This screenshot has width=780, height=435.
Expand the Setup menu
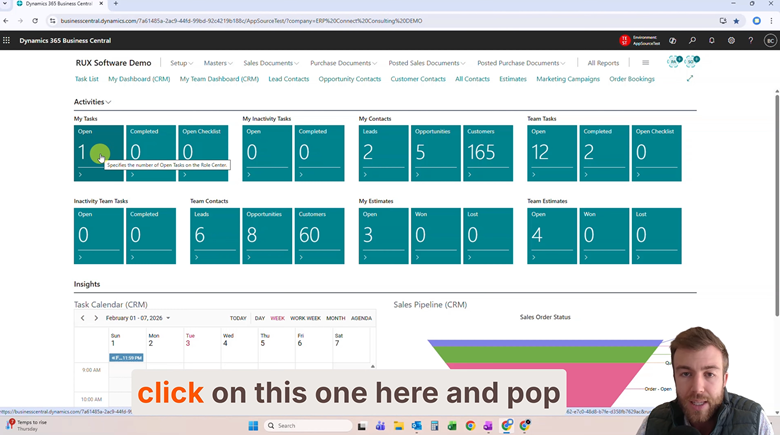point(181,63)
